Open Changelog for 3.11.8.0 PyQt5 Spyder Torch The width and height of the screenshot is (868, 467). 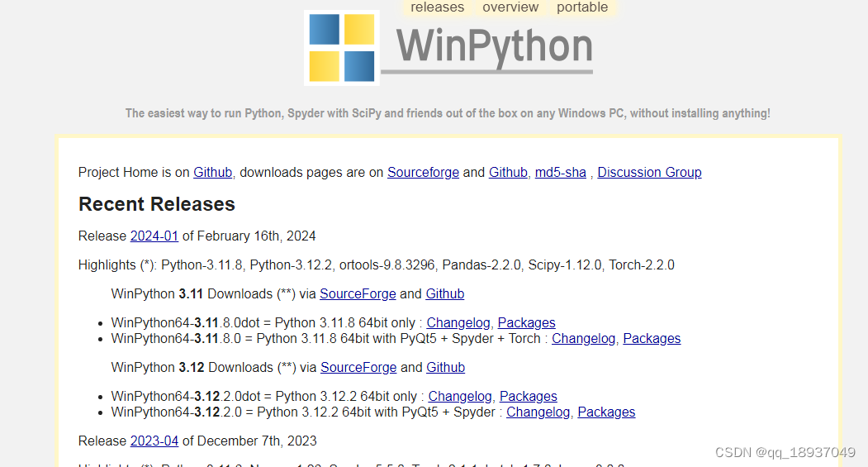pyautogui.click(x=583, y=339)
